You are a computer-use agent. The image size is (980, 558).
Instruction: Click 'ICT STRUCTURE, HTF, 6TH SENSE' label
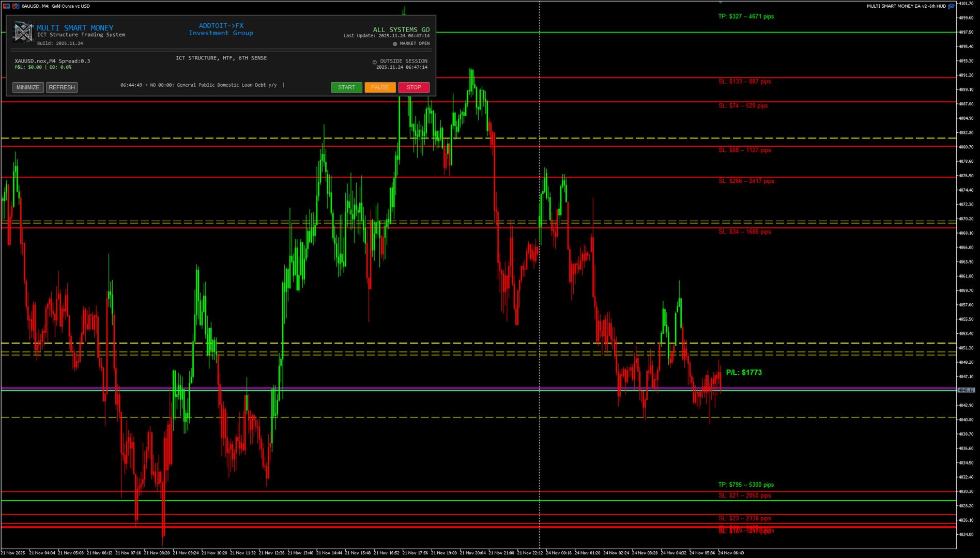221,58
